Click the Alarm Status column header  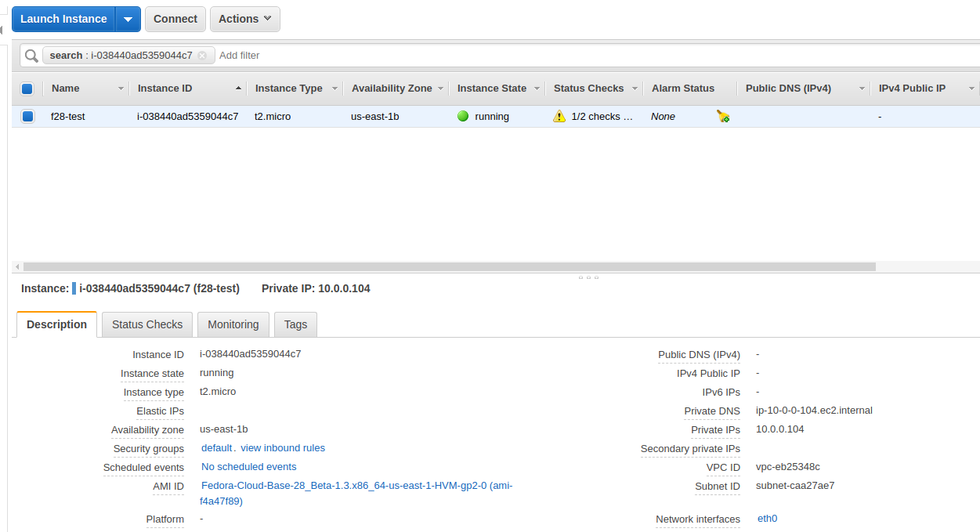pos(683,89)
